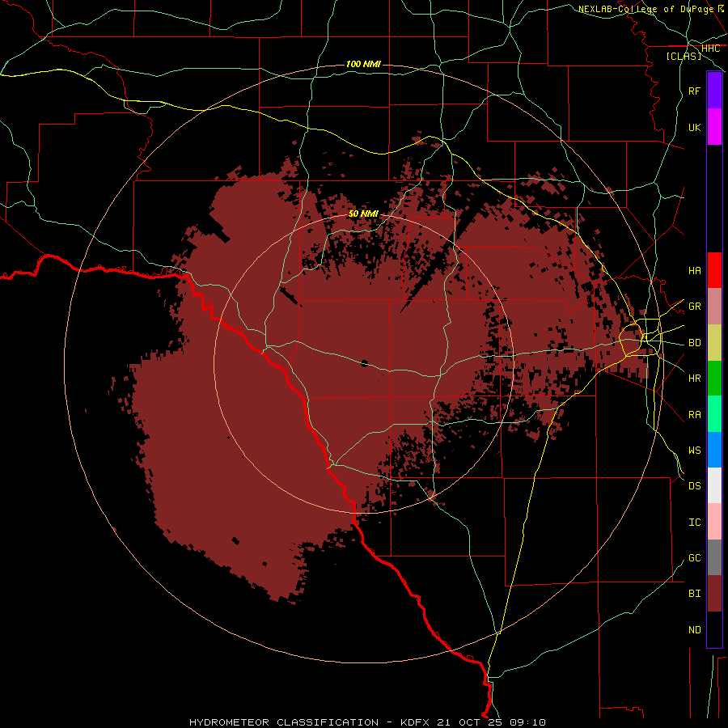
Task: Click the dark red BI legend swatch
Action: pos(714,594)
